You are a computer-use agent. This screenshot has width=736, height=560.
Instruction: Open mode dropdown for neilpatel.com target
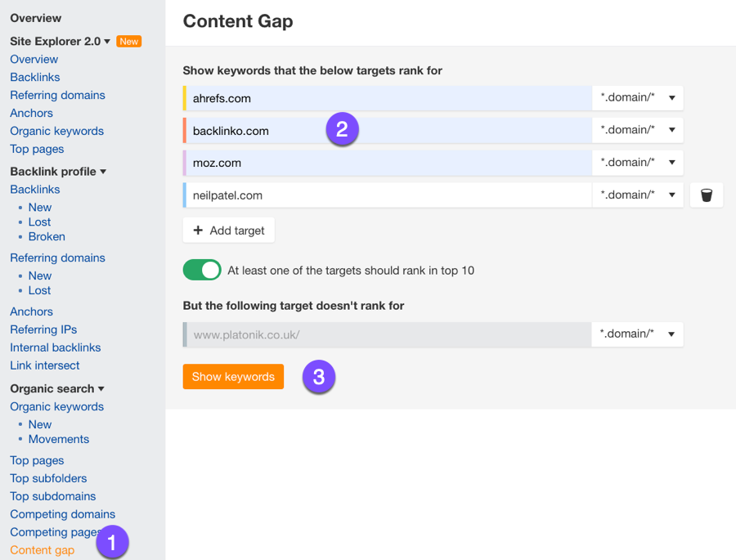point(638,195)
